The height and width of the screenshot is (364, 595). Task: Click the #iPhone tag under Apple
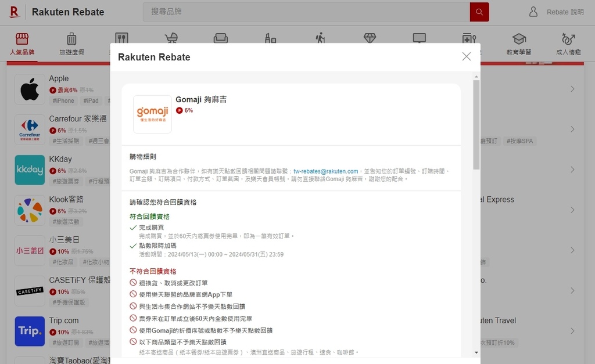tap(63, 101)
